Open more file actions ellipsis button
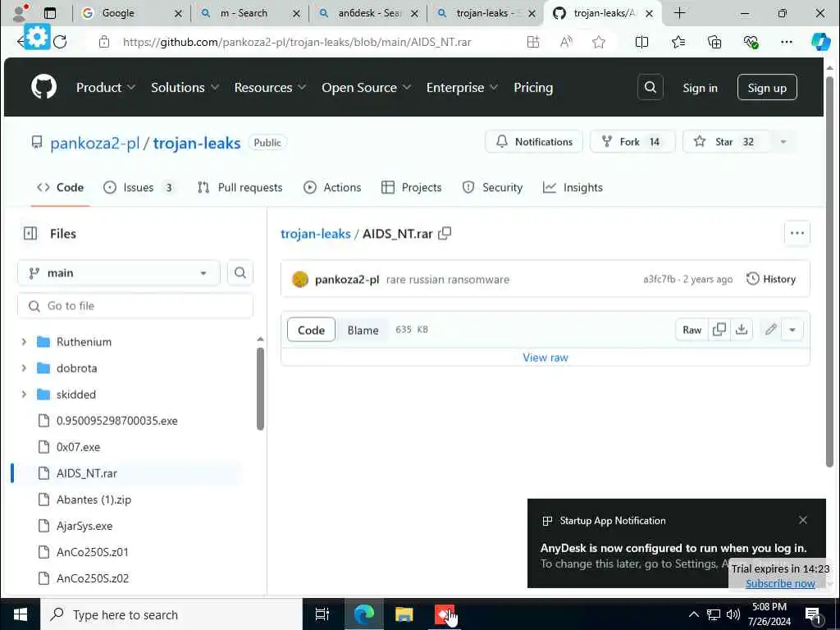Image resolution: width=840 pixels, height=630 pixels. pyautogui.click(x=797, y=233)
